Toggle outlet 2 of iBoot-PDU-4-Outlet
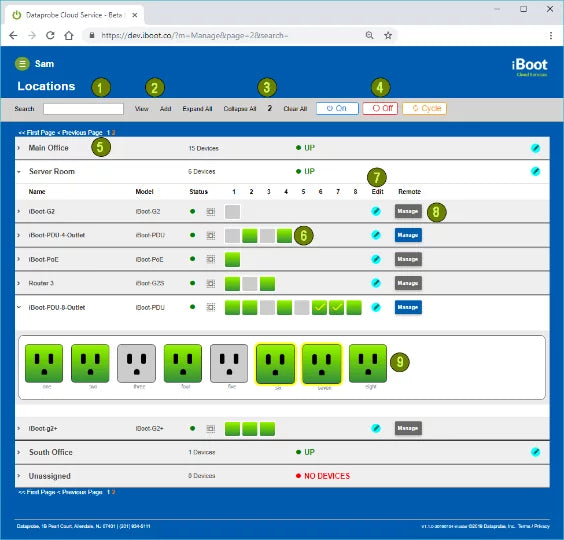564x540 pixels. [250, 236]
